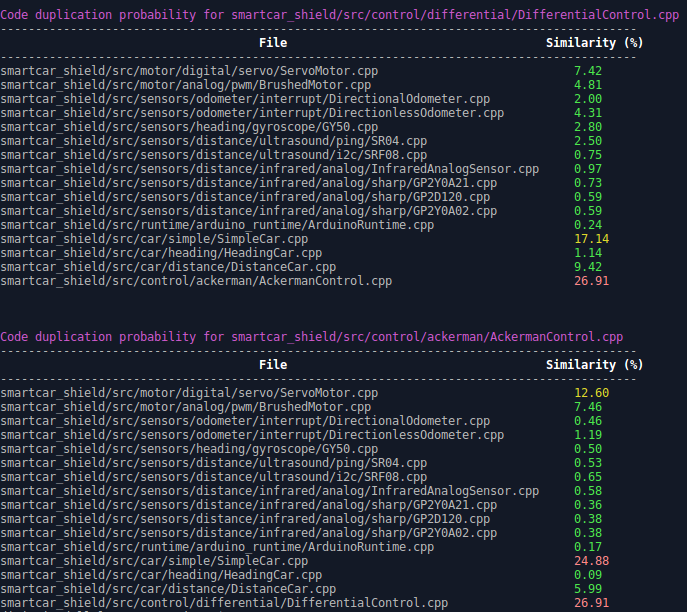
Task: Click the 7.46 similarity value
Action: (588, 407)
